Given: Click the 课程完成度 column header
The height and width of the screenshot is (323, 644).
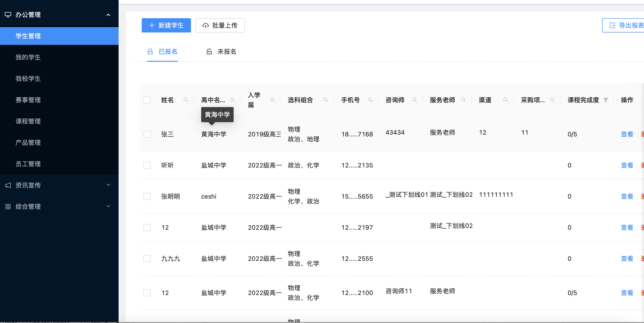Looking at the screenshot, I should (583, 100).
